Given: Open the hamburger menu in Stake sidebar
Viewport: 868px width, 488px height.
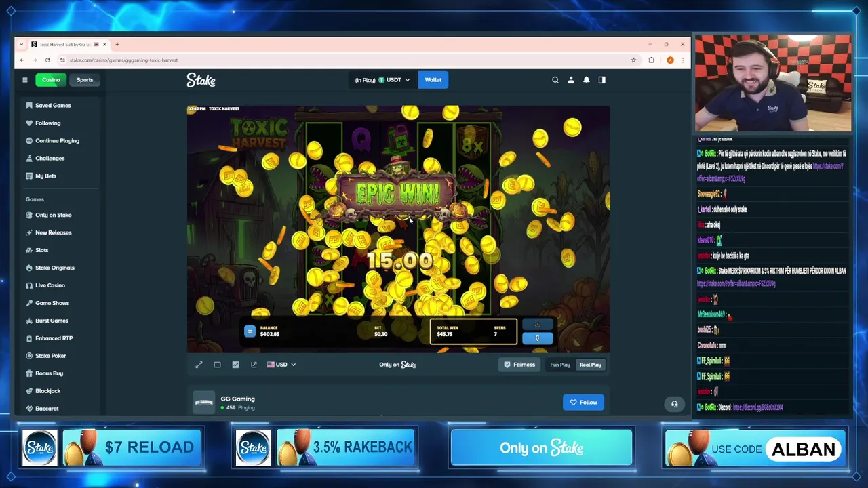Looking at the screenshot, I should [x=25, y=80].
